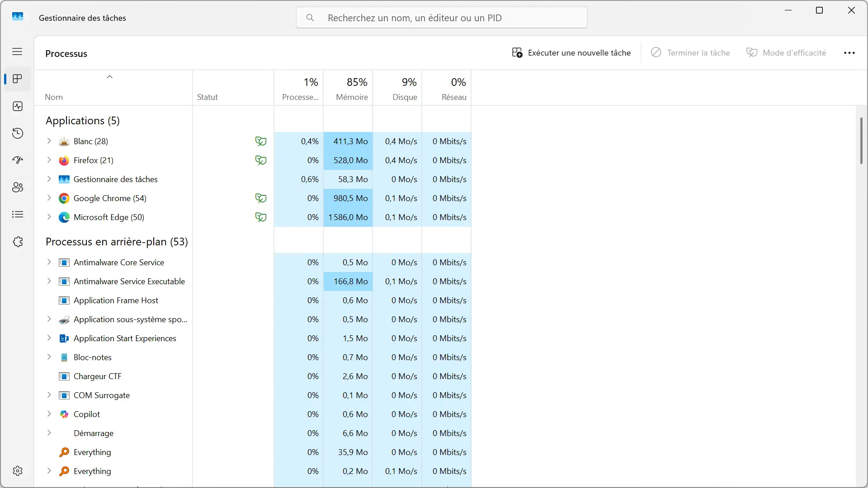Expand the Google Chrome (54) group
The image size is (868, 488).
[49, 198]
